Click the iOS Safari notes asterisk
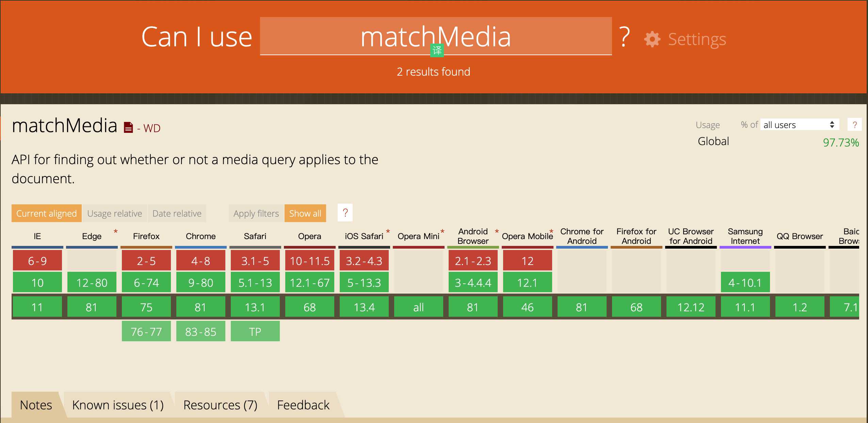 pos(388,232)
